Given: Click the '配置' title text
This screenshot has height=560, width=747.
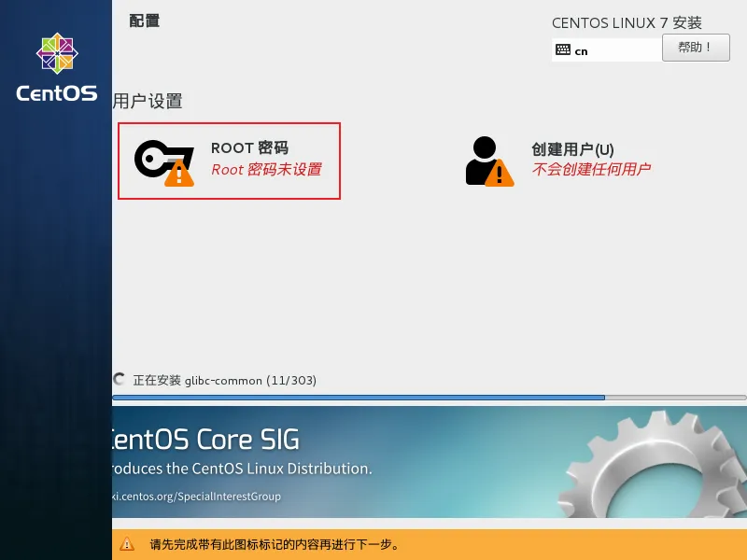Looking at the screenshot, I should [145, 21].
